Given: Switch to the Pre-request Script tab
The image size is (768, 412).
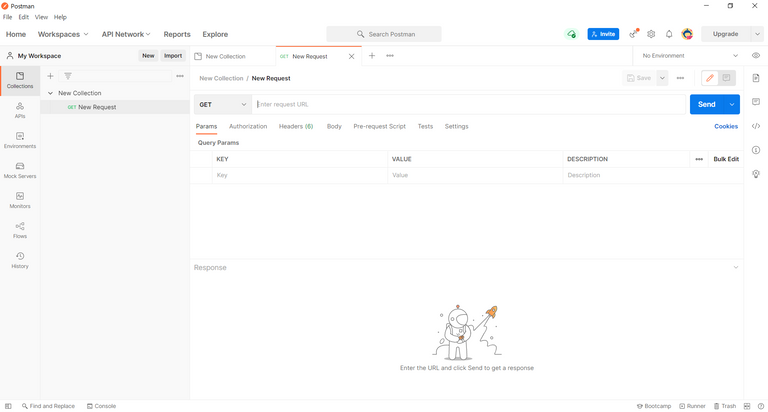Looking at the screenshot, I should pyautogui.click(x=380, y=126).
